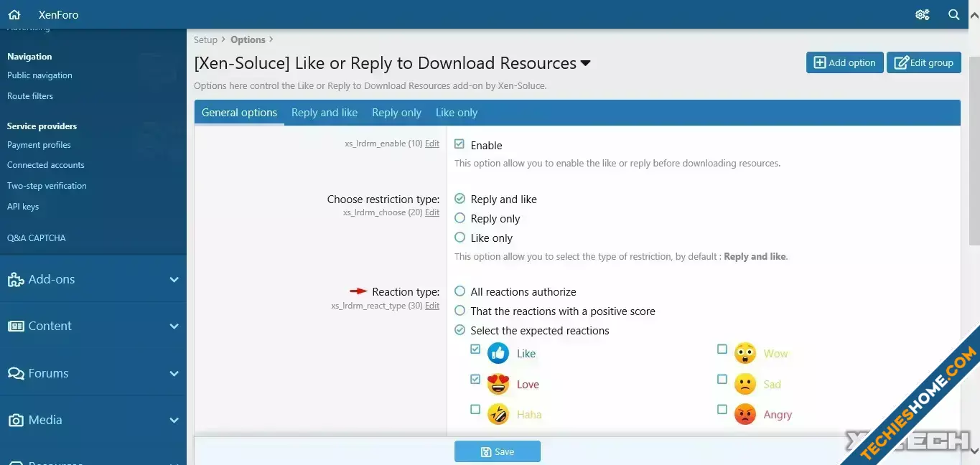Select the Like only radio option
Image resolution: width=980 pixels, height=465 pixels.
(x=459, y=238)
